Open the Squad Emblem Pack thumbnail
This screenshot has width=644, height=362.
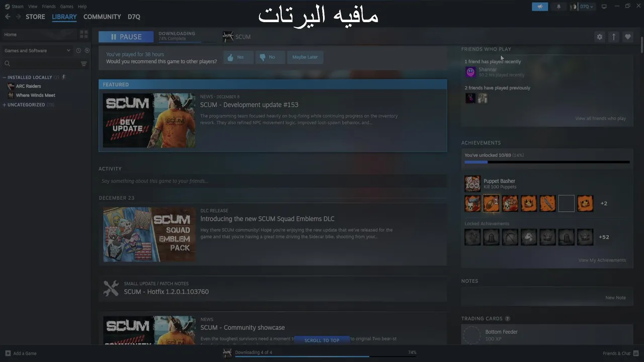[x=149, y=234]
